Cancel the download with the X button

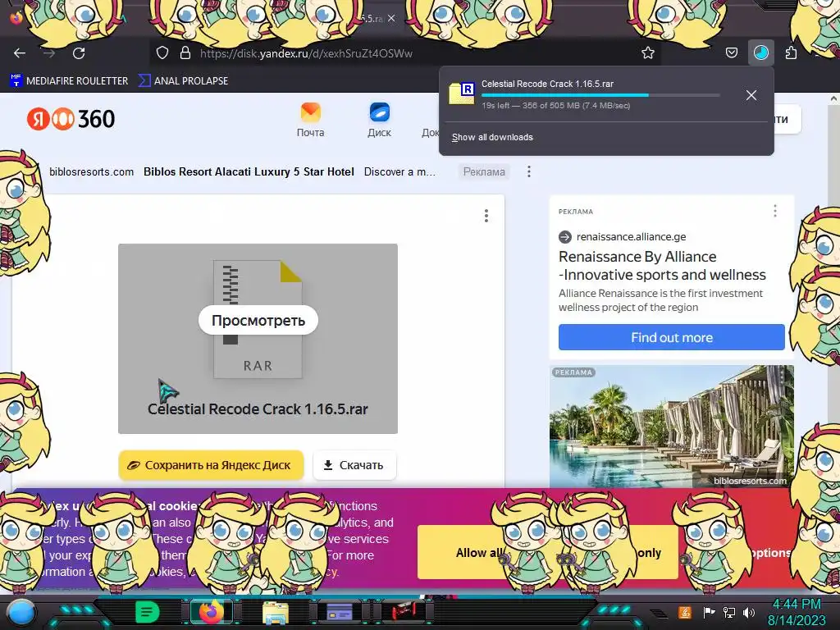(751, 95)
